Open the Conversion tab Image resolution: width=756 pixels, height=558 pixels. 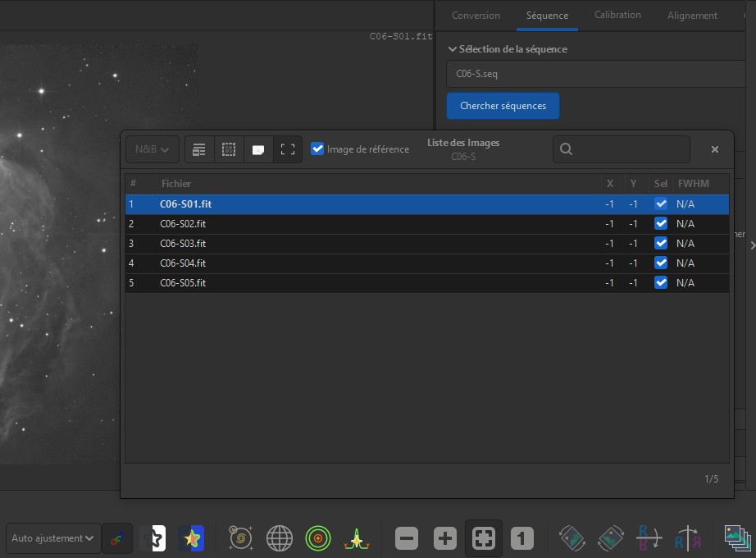click(x=476, y=16)
